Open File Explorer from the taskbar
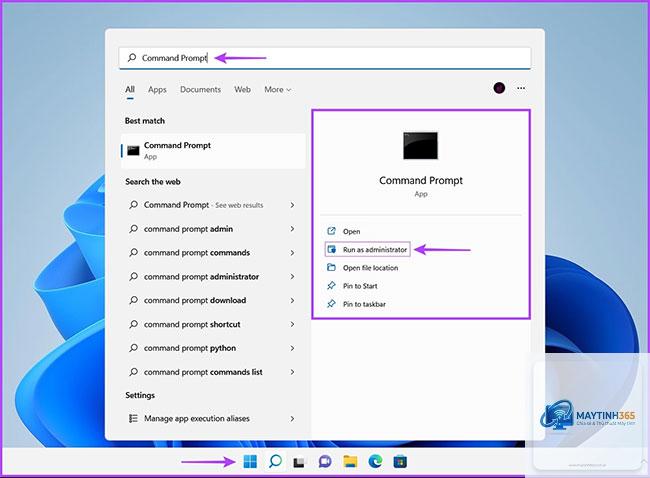Viewport: 650px width, 478px height. tap(350, 461)
